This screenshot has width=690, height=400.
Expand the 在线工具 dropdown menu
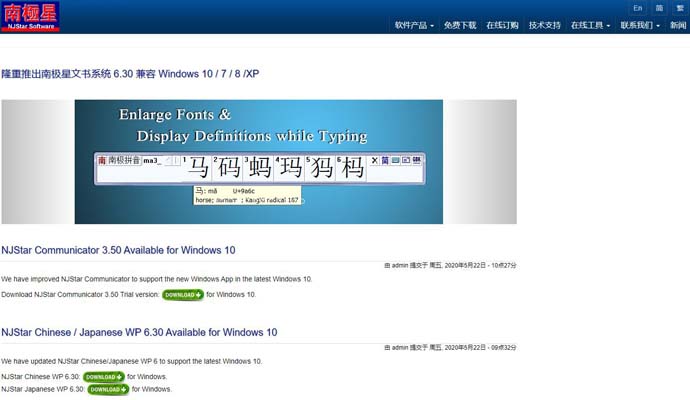click(590, 26)
